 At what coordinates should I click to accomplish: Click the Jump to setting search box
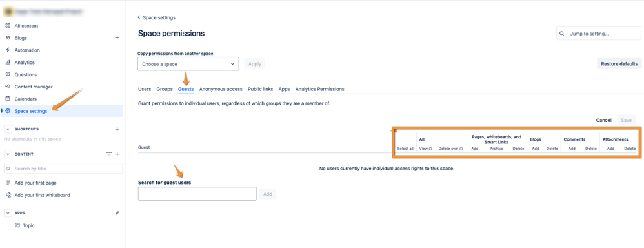click(x=598, y=34)
